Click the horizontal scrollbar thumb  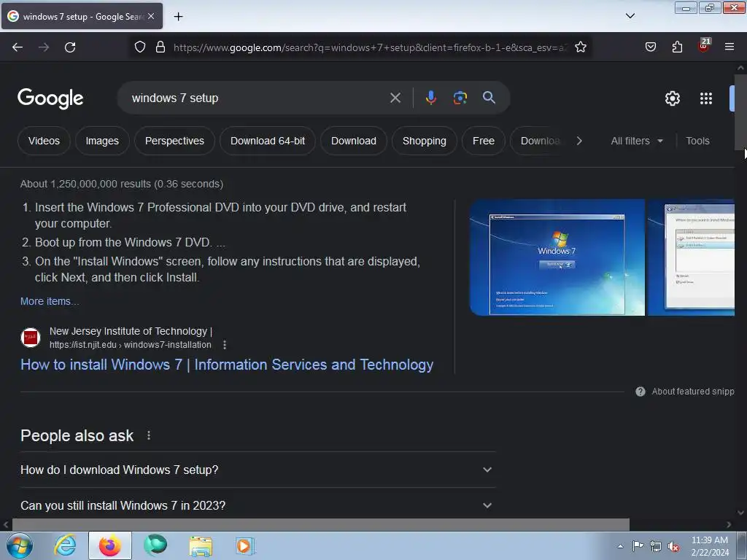pos(321,525)
